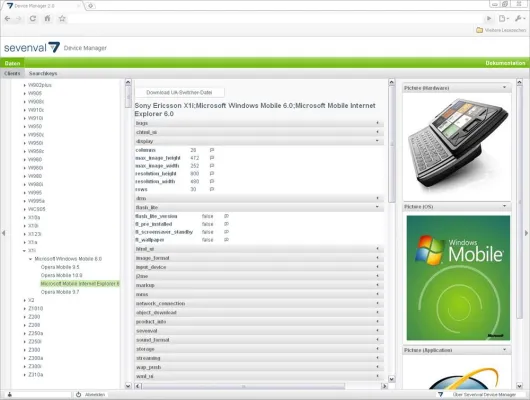
Task: Click scroll-down arrow of the device tree
Action: pos(128,385)
